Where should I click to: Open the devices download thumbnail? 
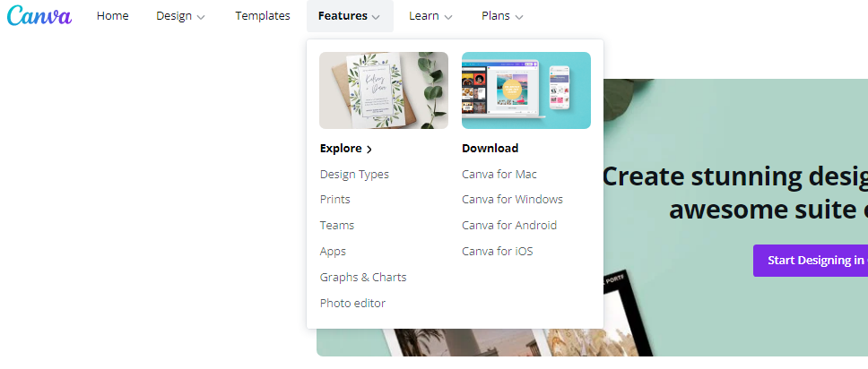[x=525, y=90]
